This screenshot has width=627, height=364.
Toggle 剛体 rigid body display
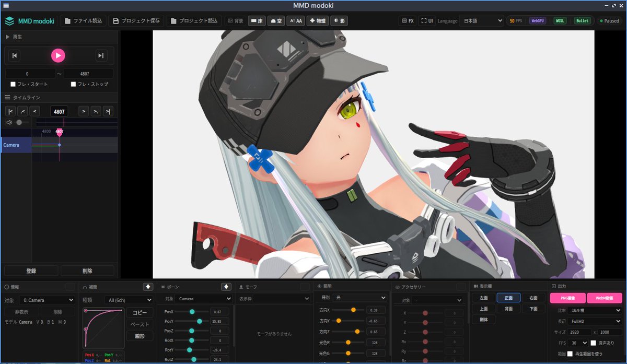coord(483,320)
